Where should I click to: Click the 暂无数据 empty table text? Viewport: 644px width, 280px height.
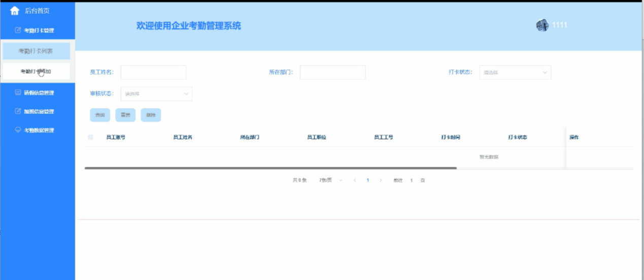pos(489,157)
